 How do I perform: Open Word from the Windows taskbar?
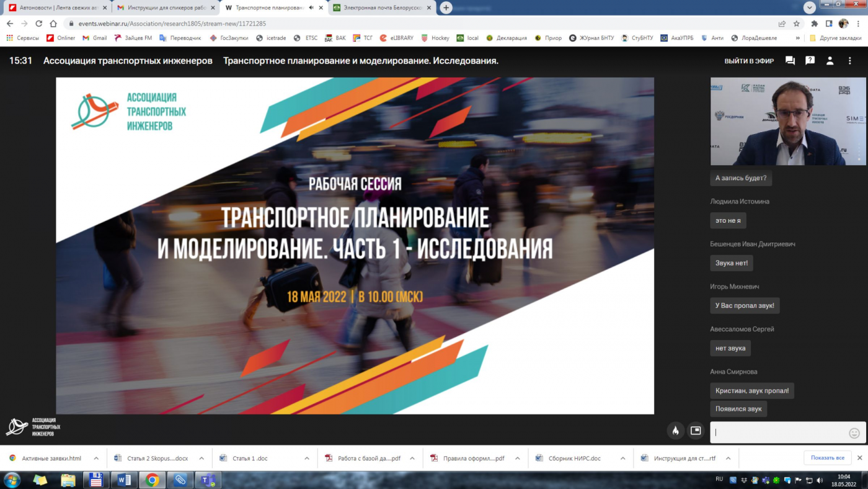pos(124,480)
